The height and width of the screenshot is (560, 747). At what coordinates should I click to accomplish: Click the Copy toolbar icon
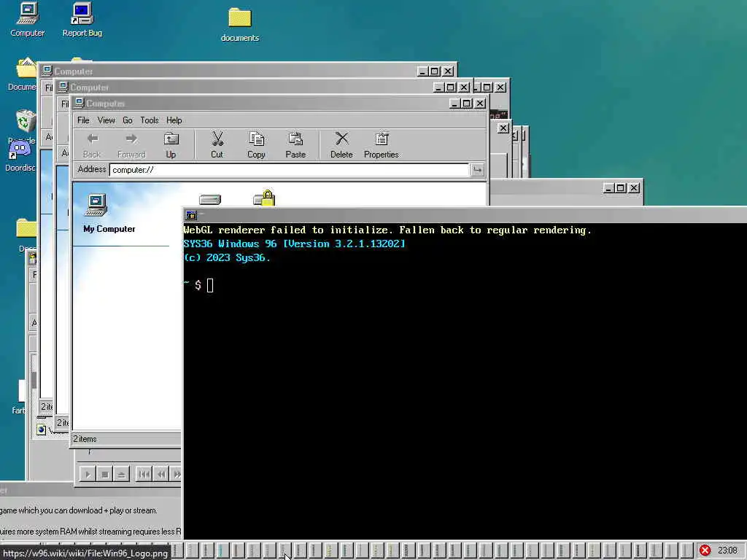(256, 145)
